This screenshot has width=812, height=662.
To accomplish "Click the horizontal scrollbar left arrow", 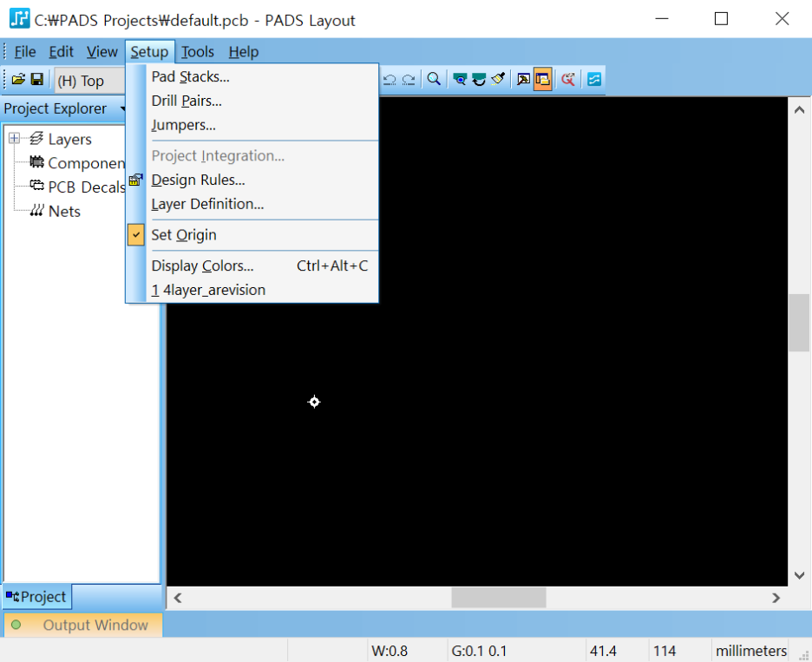I will (x=178, y=598).
